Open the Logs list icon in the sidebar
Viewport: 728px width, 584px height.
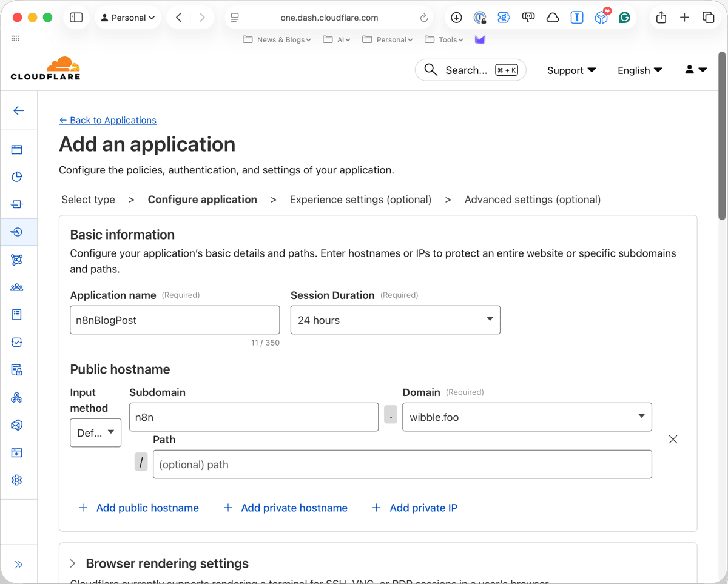pyautogui.click(x=18, y=314)
